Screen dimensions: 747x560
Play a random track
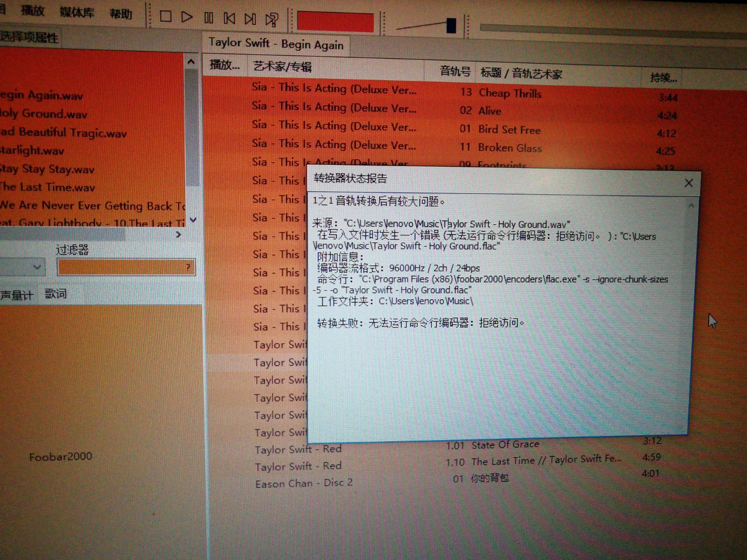272,19
